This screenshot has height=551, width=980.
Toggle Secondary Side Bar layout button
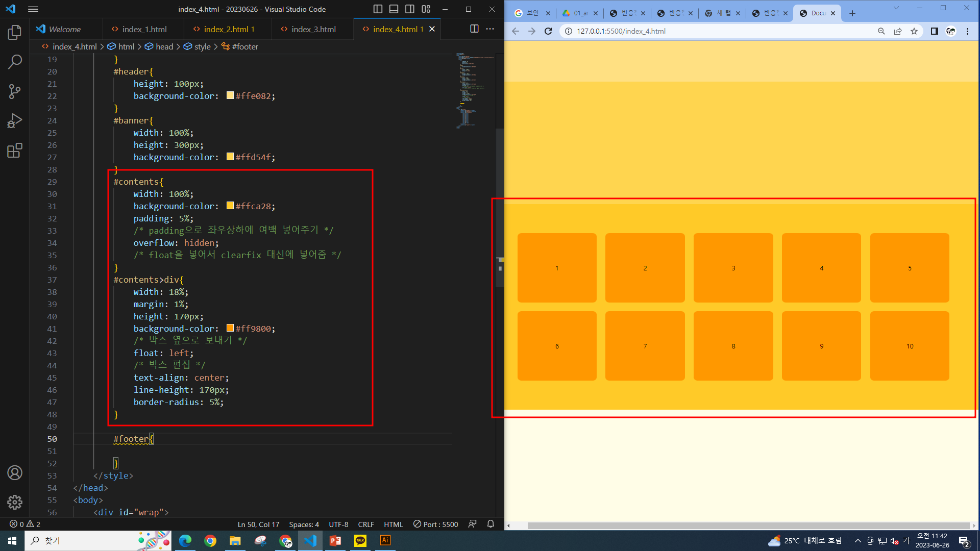(x=410, y=9)
